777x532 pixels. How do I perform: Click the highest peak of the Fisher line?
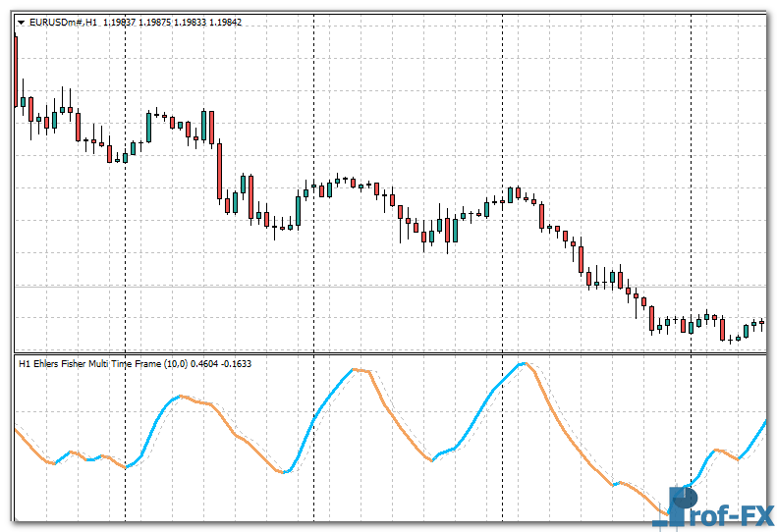coord(526,364)
